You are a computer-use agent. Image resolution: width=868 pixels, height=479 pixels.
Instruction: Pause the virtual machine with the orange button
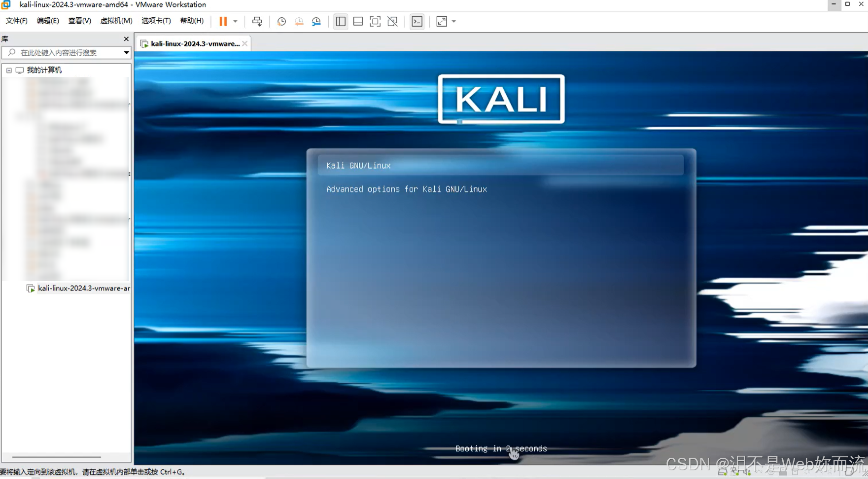pos(223,21)
